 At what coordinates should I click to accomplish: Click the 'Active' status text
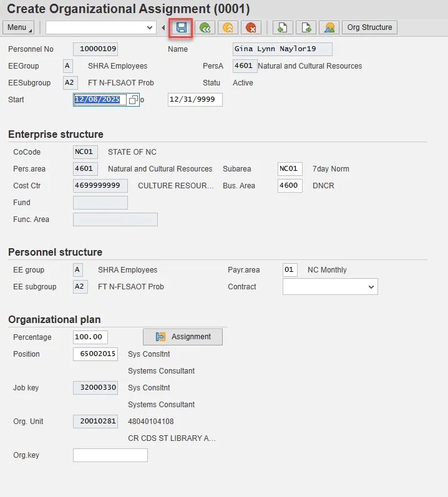tap(243, 83)
